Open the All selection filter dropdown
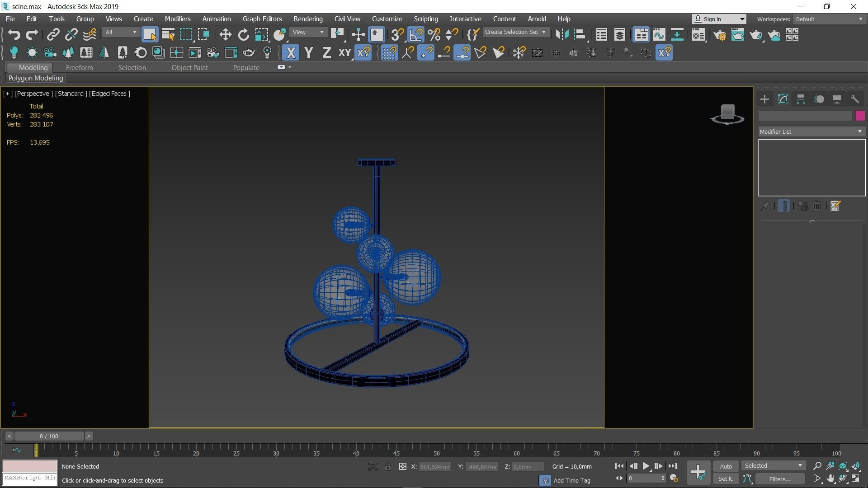Image resolution: width=868 pixels, height=488 pixels. pos(120,33)
